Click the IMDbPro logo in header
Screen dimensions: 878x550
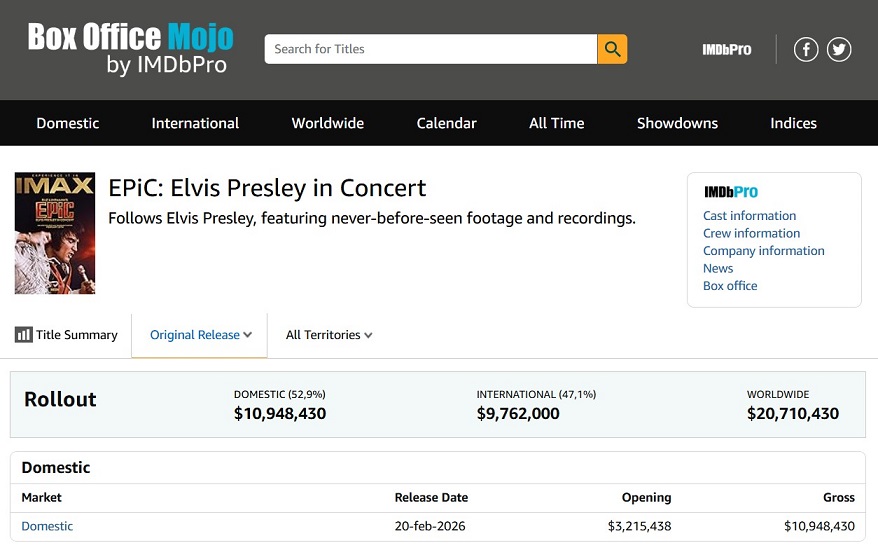click(727, 49)
